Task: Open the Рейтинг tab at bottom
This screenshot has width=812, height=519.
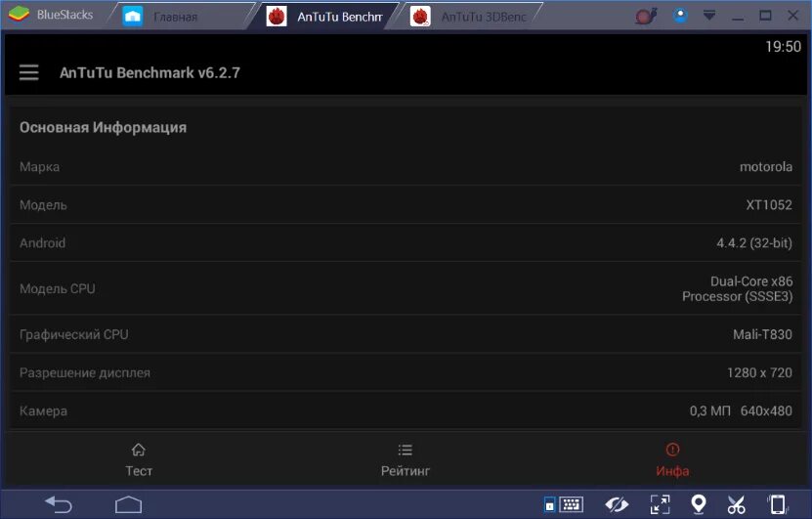Action: point(406,460)
